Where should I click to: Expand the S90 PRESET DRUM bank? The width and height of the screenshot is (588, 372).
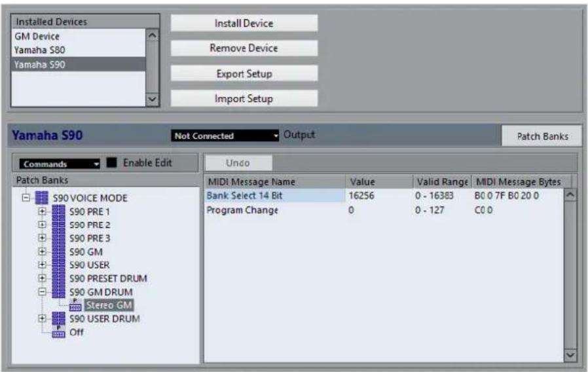pyautogui.click(x=42, y=278)
